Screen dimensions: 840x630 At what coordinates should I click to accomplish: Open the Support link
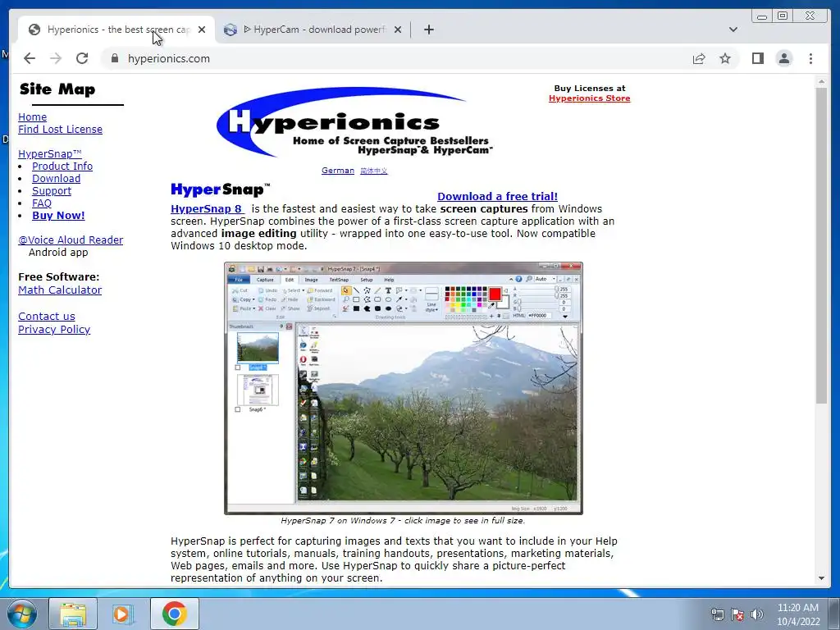(52, 190)
